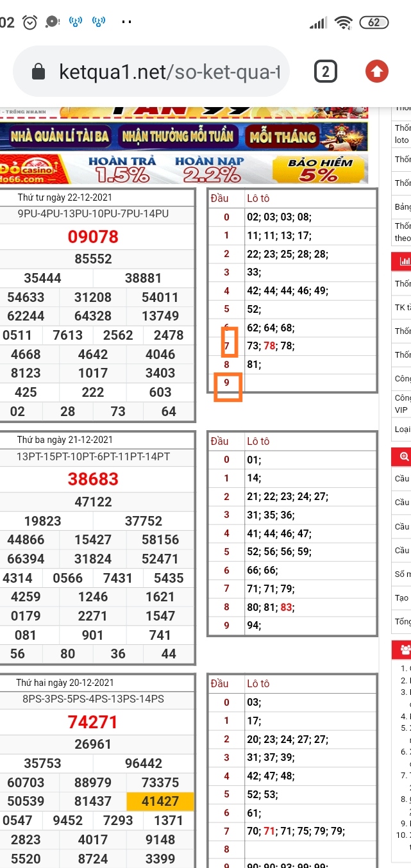Tap the result cell 7431
Viewport: 411px width, 868px height.
tap(119, 578)
